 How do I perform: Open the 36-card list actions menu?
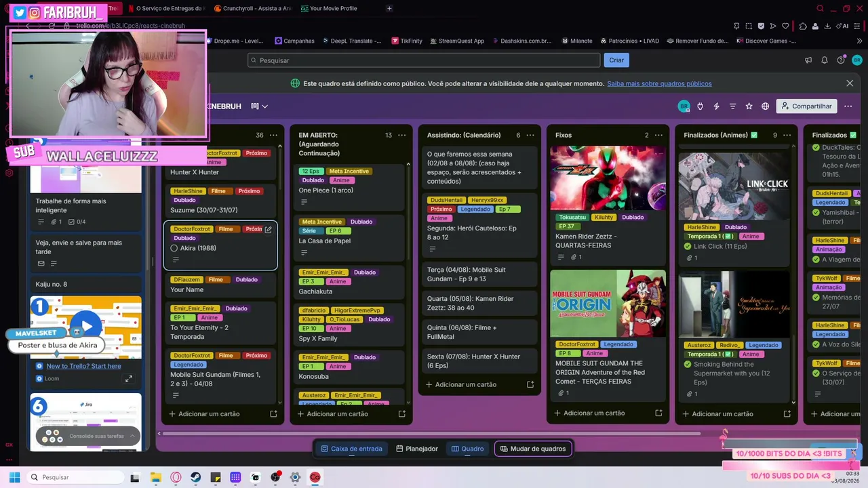point(273,135)
